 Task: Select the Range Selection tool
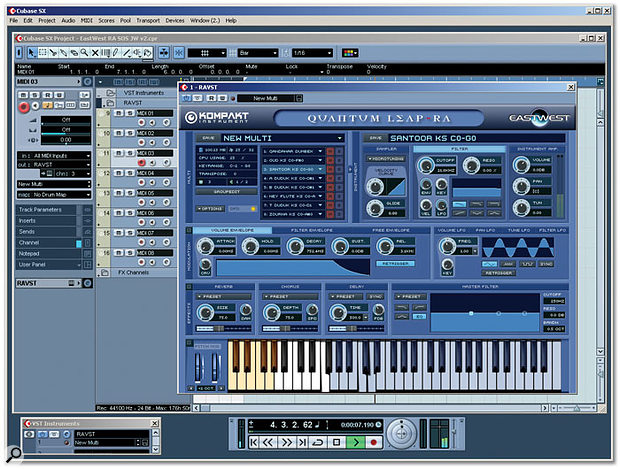point(42,53)
